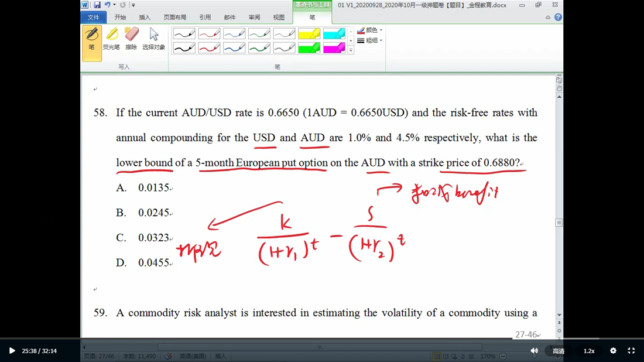Open video player settings gear
Screen dimensions: 644x362
pos(613,350)
